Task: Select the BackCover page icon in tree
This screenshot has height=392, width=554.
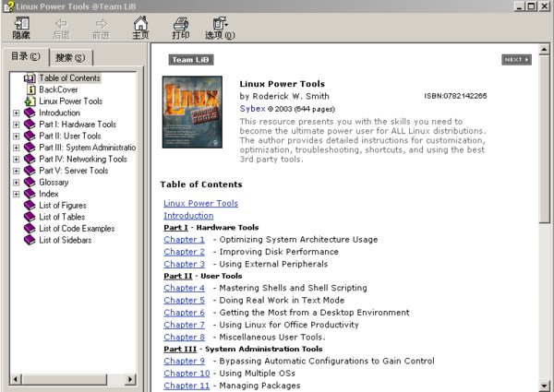Action: [30, 89]
